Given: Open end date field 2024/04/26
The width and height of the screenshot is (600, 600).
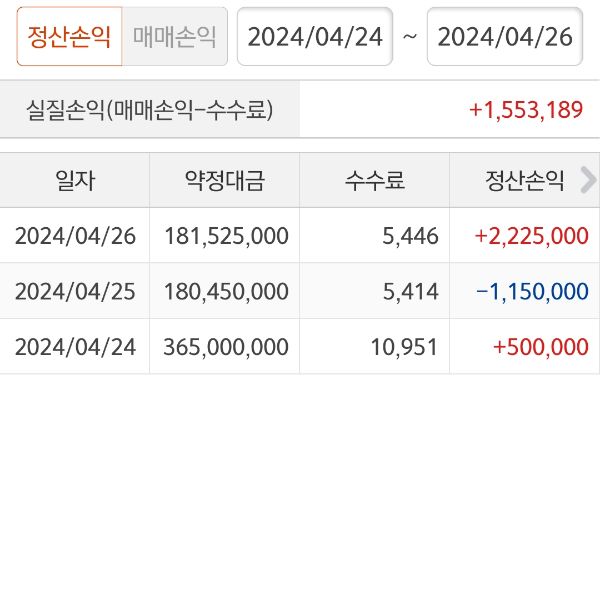Looking at the screenshot, I should 505,37.
